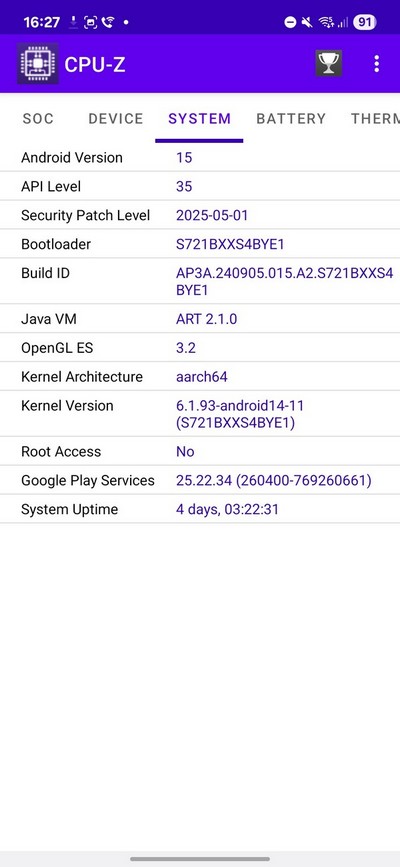Switch to the SOC tab

tap(38, 118)
